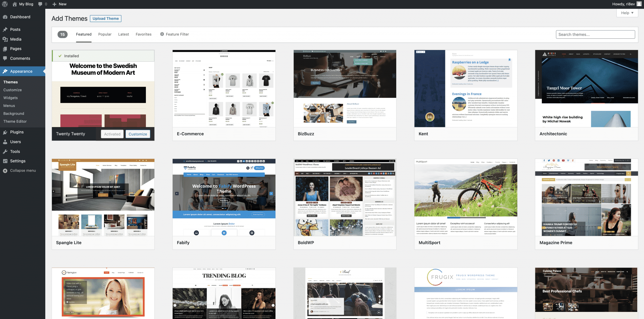
Task: Click the Dashboard gauge icon
Action: pyautogui.click(x=5, y=17)
